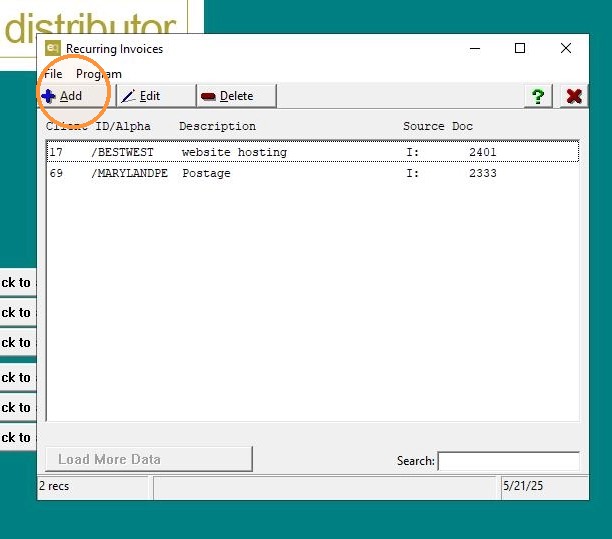Click the Edit pencil button
The width and height of the screenshot is (612, 539).
[x=157, y=96]
